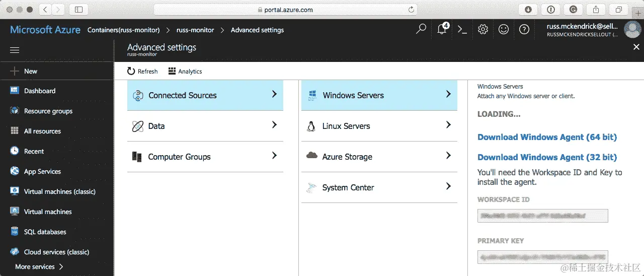Image resolution: width=644 pixels, height=276 pixels.
Task: Click the Refresh icon in the toolbar
Action: point(131,71)
